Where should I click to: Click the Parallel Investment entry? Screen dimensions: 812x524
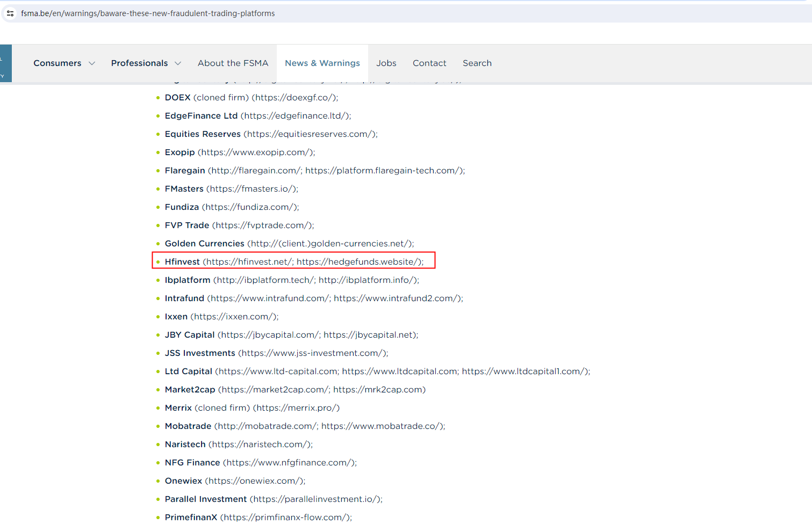[273, 499]
